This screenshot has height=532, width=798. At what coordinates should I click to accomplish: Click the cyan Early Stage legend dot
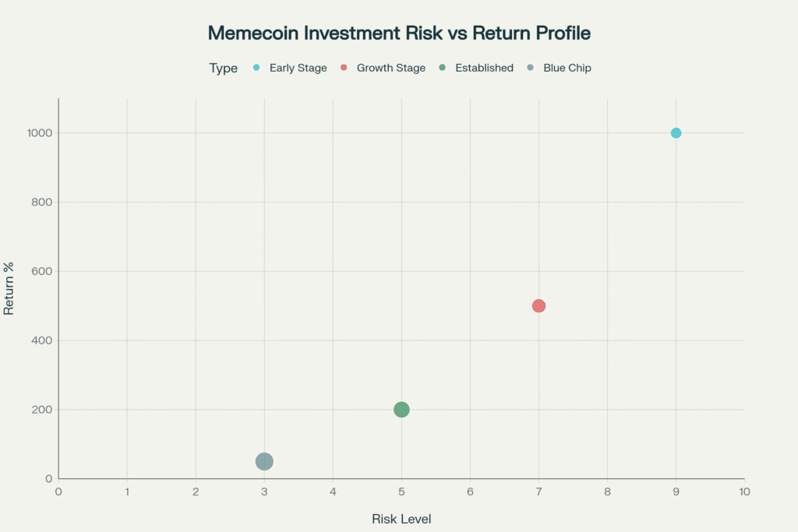(256, 68)
